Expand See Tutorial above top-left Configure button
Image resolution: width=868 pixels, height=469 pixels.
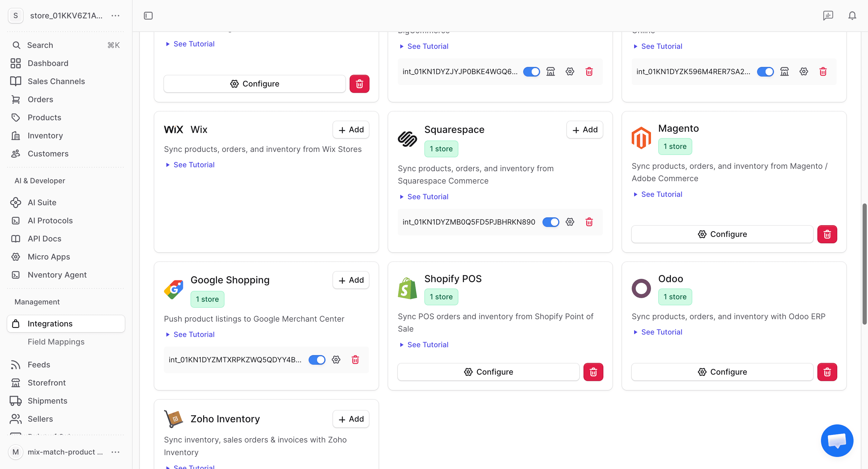point(190,44)
